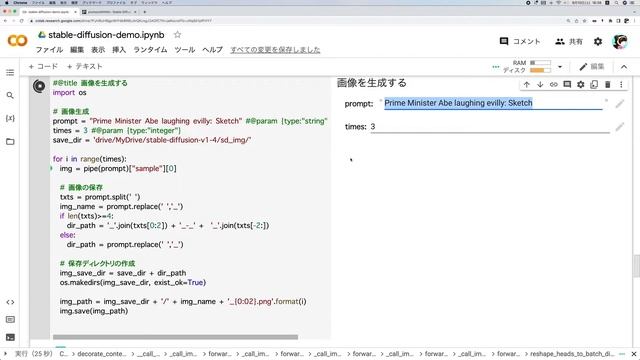This screenshot has width=640, height=360.
Task: Open the command palette sidebar icon
Action: click(x=10, y=320)
